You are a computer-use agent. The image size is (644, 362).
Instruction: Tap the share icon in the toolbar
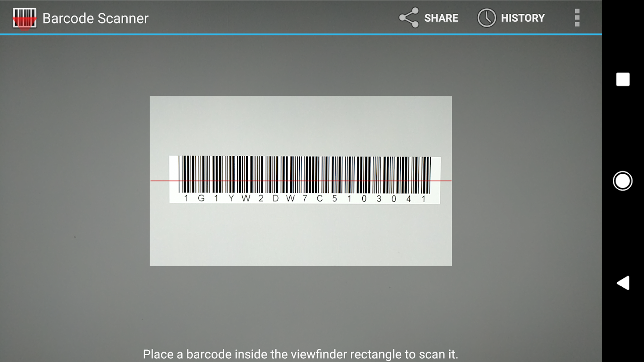pyautogui.click(x=409, y=18)
